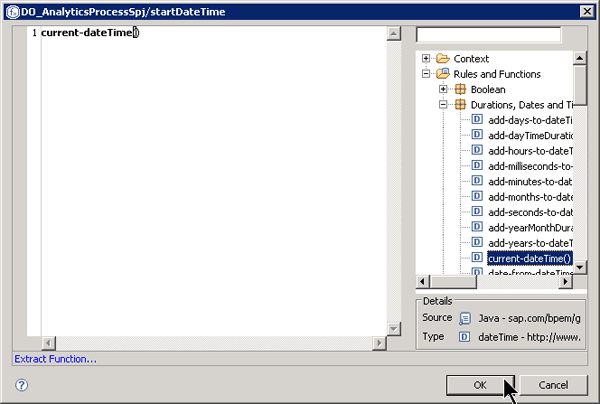
Task: Click the Cancel button
Action: [x=553, y=385]
